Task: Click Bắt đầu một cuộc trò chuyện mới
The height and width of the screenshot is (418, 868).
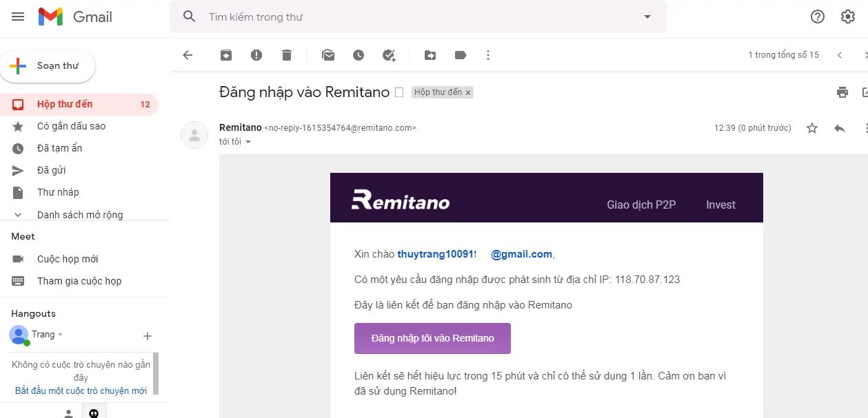Action: point(81,390)
